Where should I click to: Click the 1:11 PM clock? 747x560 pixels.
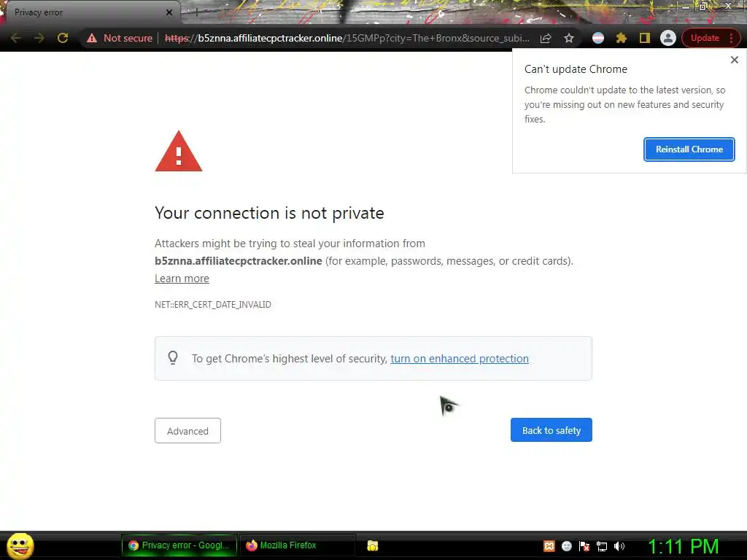[683, 546]
